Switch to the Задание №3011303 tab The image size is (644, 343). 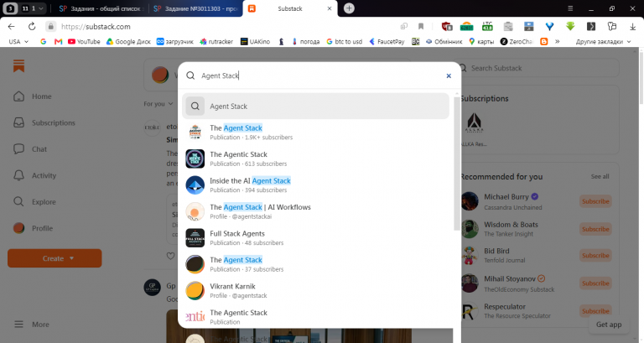pyautogui.click(x=195, y=8)
